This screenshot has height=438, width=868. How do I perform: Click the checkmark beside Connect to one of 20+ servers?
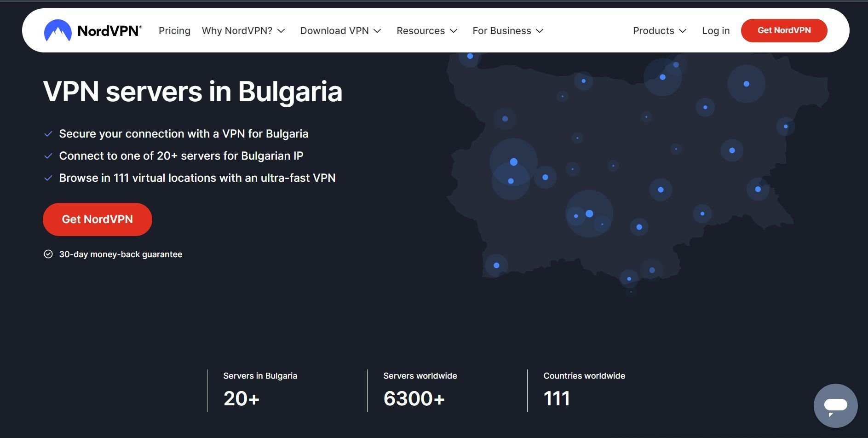tap(48, 156)
